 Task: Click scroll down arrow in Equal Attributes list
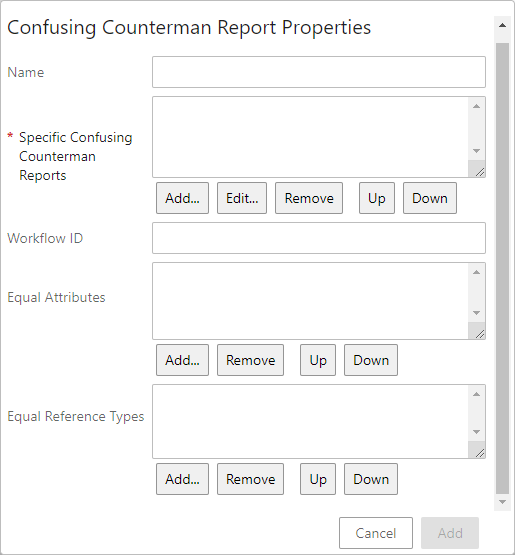pyautogui.click(x=476, y=313)
